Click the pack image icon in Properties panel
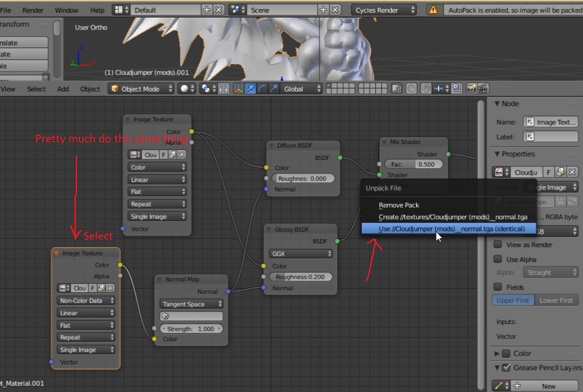 [x=560, y=172]
